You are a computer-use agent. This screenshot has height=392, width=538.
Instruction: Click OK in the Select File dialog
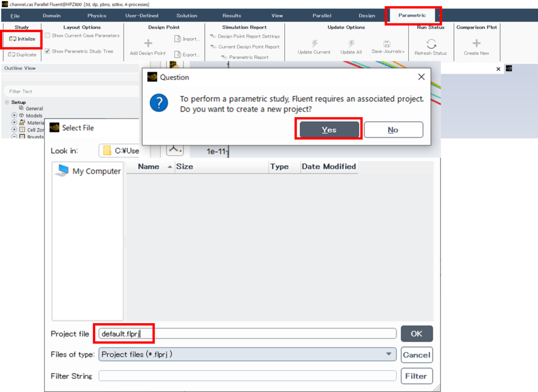click(417, 334)
